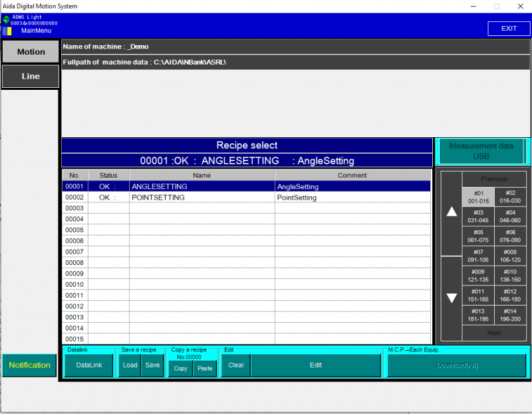Select page #014 196-200
This screenshot has height=414, width=532.
pos(509,314)
